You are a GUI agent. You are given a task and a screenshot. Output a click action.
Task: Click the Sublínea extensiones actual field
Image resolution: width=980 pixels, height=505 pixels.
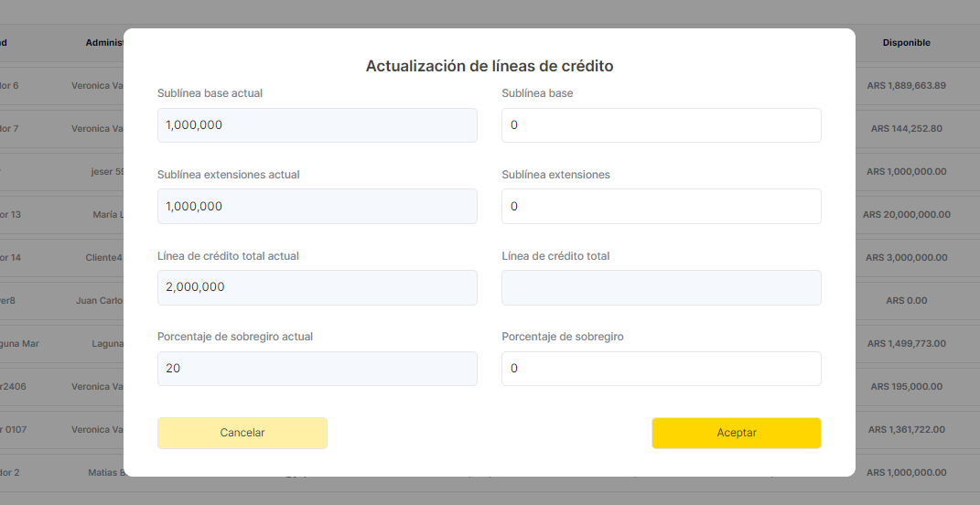click(x=317, y=207)
